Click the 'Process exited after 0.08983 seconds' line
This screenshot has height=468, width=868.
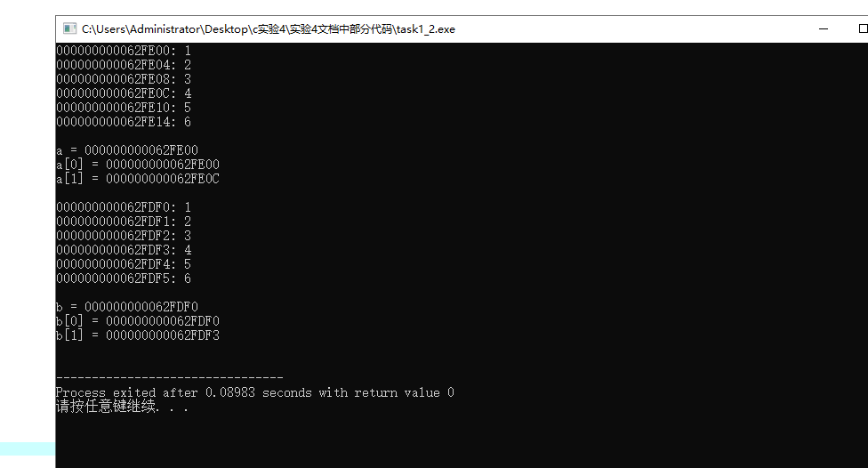point(254,392)
